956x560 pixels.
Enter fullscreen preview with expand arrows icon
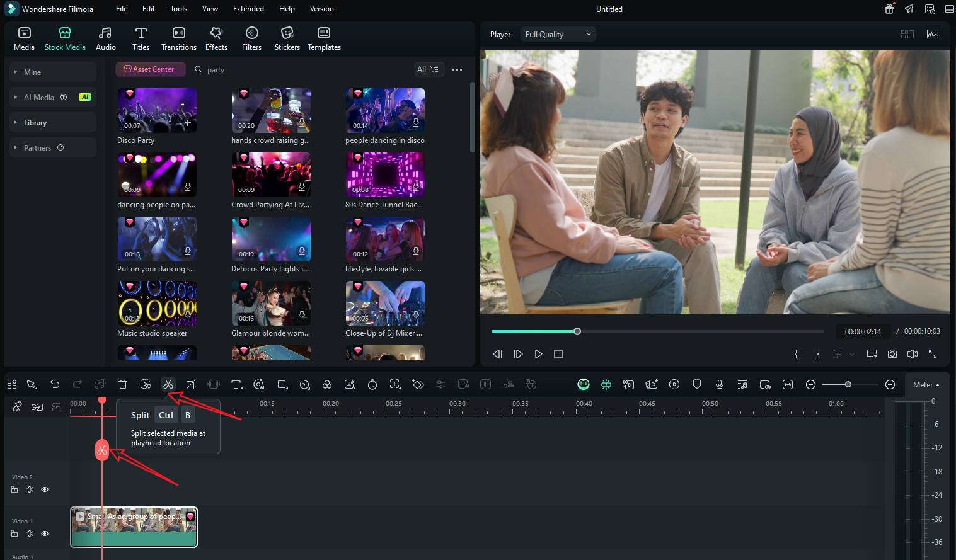(x=933, y=354)
